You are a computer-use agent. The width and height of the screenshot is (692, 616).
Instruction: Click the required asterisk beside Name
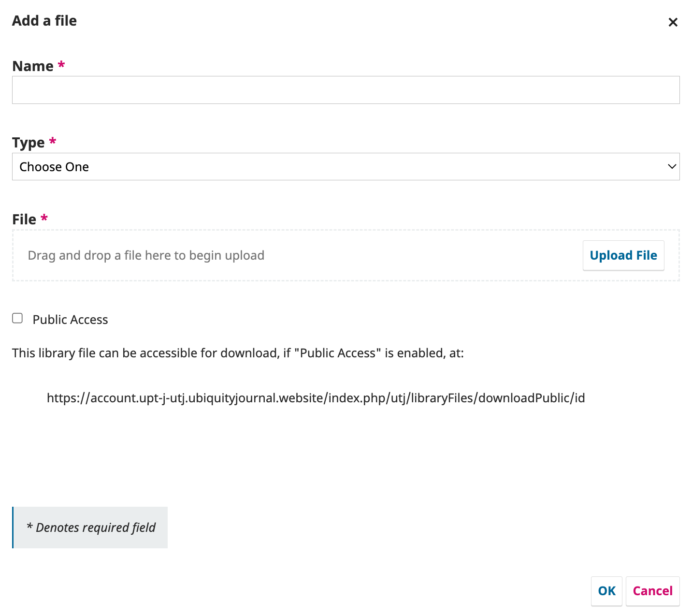[61, 65]
